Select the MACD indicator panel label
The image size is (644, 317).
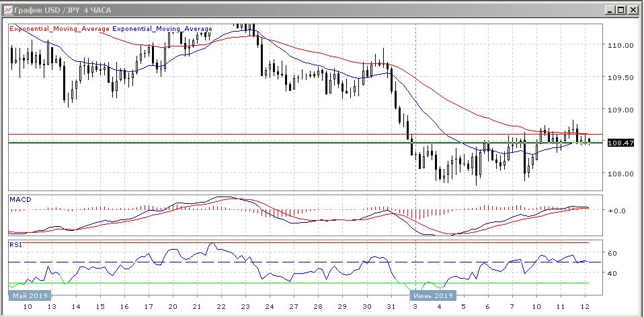click(x=19, y=200)
